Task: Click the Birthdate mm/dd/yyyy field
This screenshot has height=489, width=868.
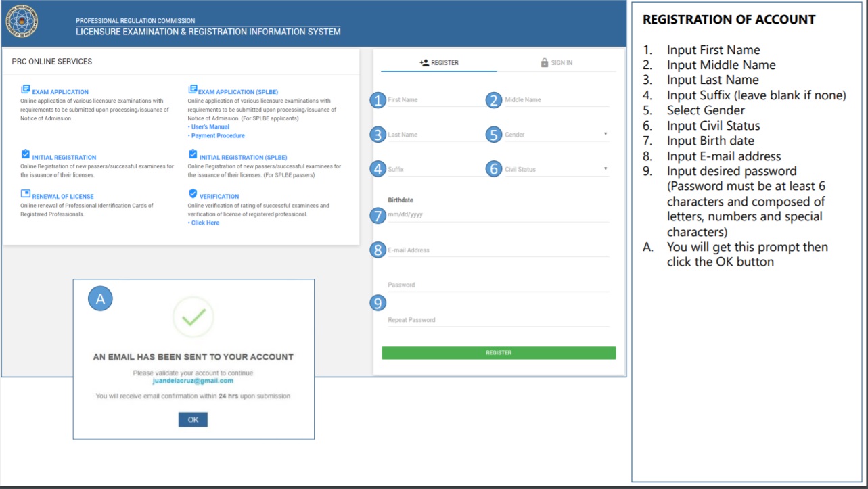Action: (x=498, y=215)
